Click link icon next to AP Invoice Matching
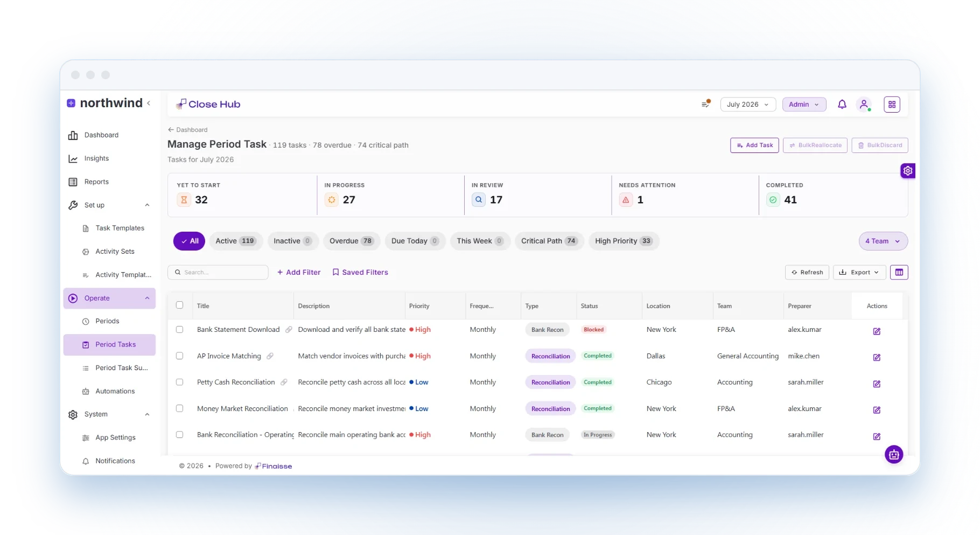This screenshot has width=980, height=535. tap(270, 356)
